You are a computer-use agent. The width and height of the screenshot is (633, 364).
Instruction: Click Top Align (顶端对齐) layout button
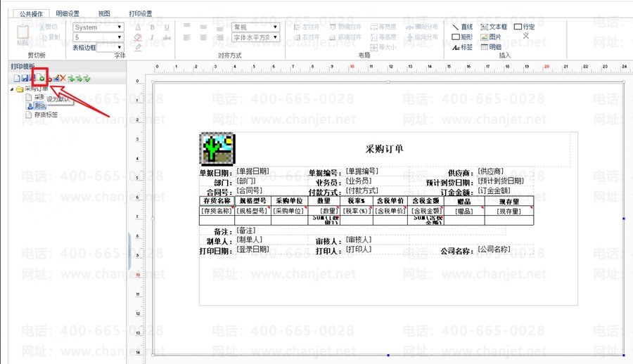click(x=345, y=27)
